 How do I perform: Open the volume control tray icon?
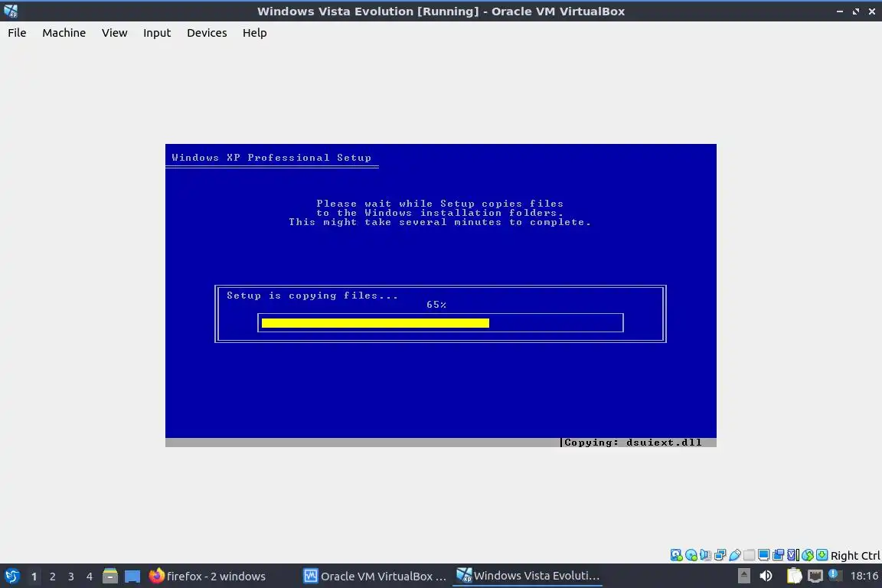pos(766,576)
